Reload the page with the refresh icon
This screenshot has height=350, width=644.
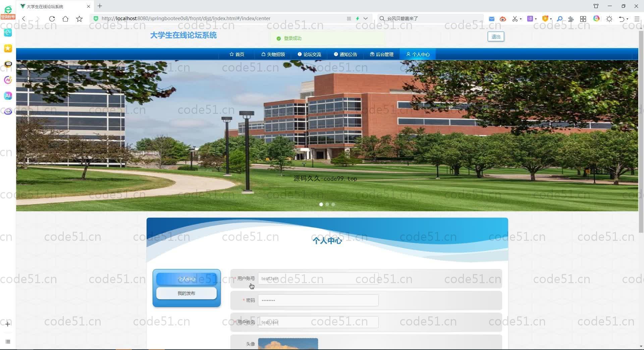point(52,19)
